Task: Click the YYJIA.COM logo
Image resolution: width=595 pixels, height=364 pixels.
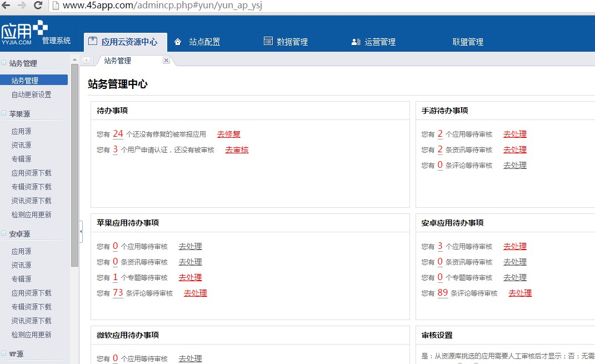Action: 24,33
